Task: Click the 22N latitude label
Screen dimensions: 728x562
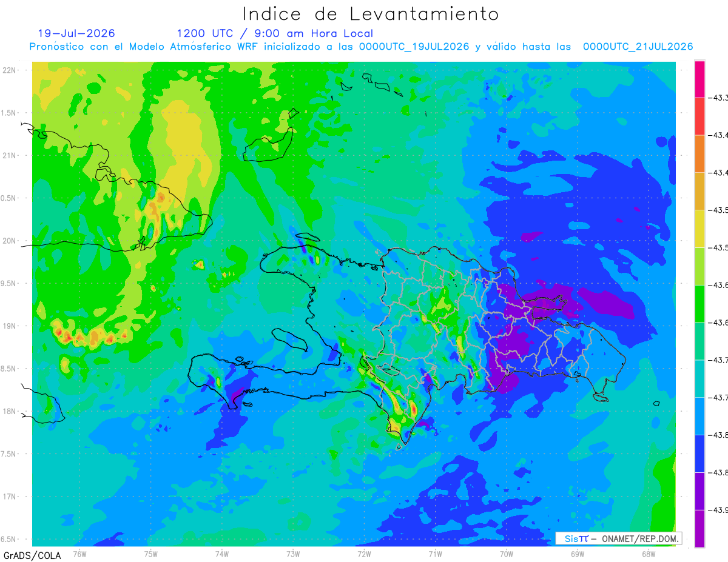Action: pyautogui.click(x=9, y=70)
